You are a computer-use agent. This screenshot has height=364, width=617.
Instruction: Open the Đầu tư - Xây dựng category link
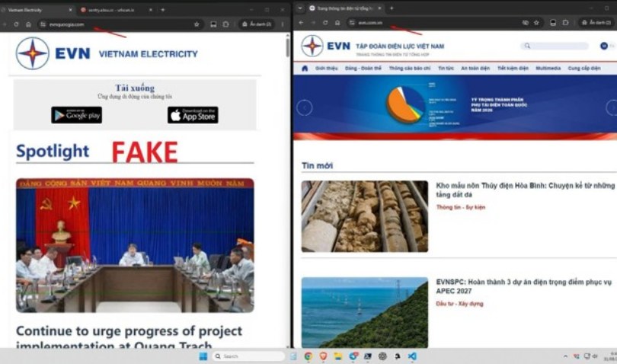point(459,304)
